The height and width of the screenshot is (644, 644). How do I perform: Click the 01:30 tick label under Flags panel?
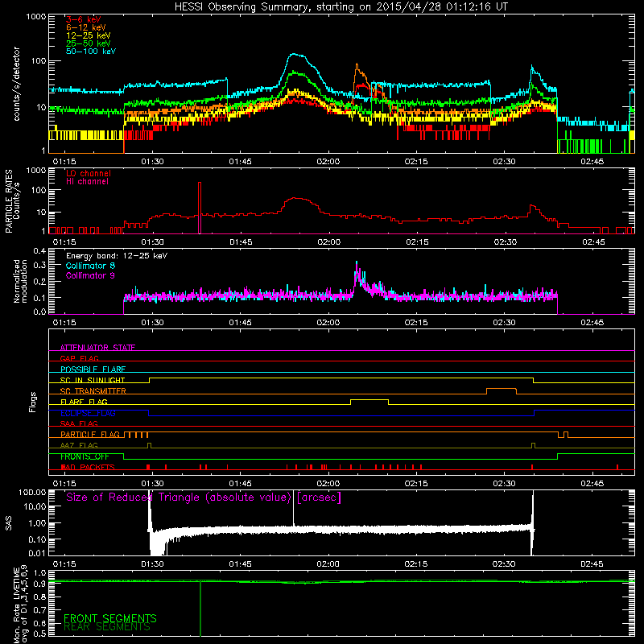tap(152, 484)
